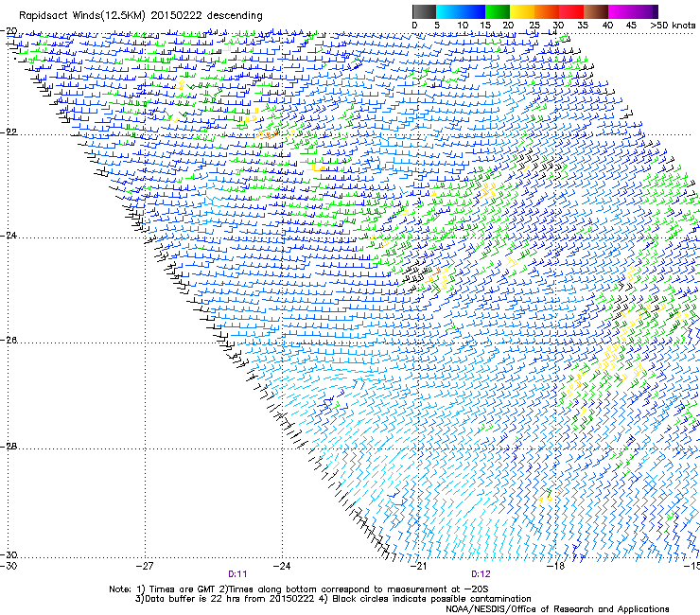The width and height of the screenshot is (700, 615).
Task: Click the -24 longitude axis label
Action: coord(282,566)
